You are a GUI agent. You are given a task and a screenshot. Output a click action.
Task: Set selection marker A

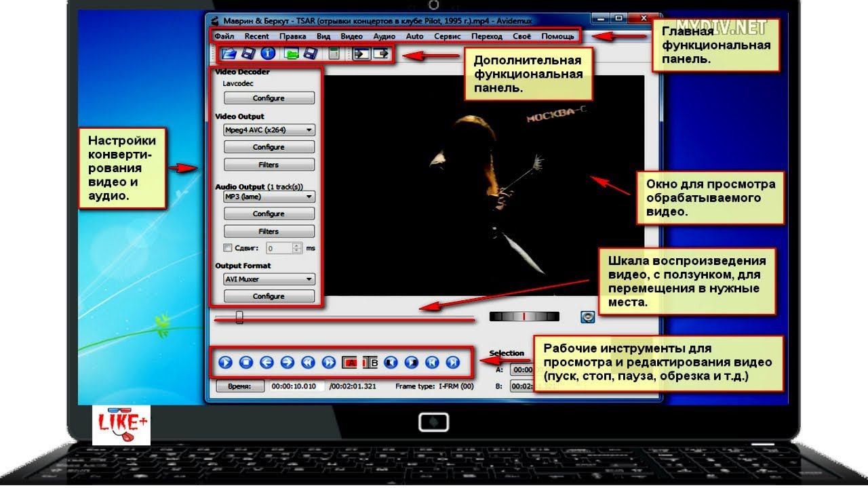tap(349, 363)
